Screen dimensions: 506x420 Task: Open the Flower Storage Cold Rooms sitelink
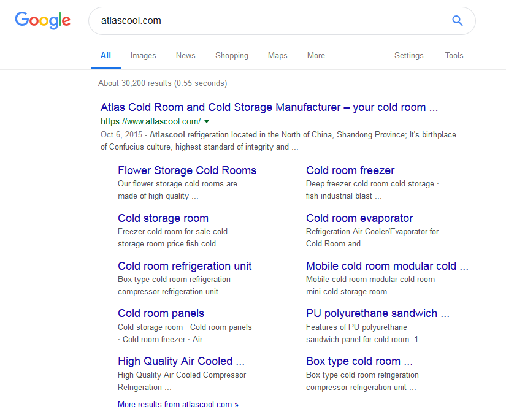187,170
